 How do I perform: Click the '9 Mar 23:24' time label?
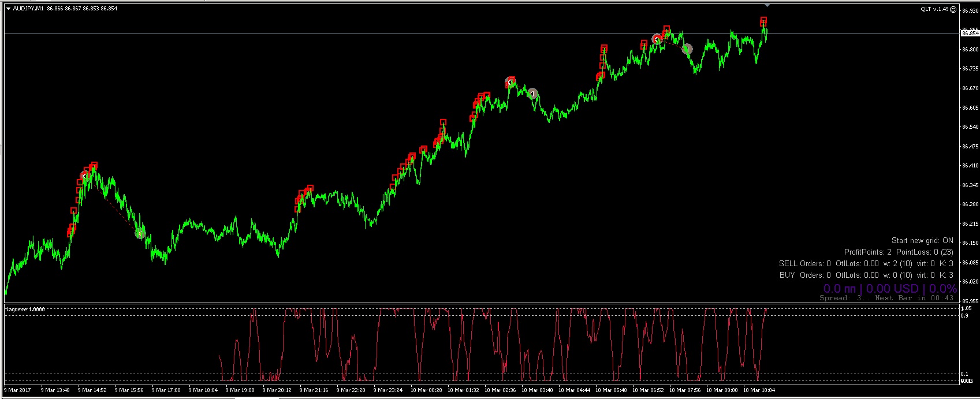[387, 390]
